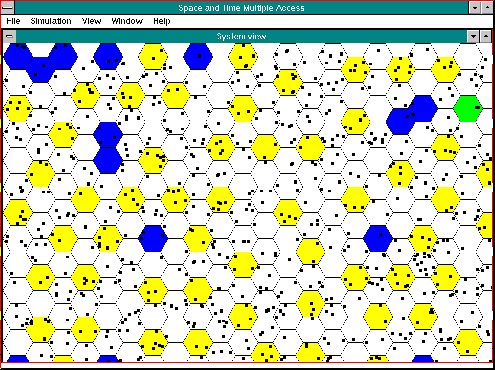Image resolution: width=495 pixels, height=370 pixels.
Task: Select the green hexagon cell
Action: pos(468,108)
